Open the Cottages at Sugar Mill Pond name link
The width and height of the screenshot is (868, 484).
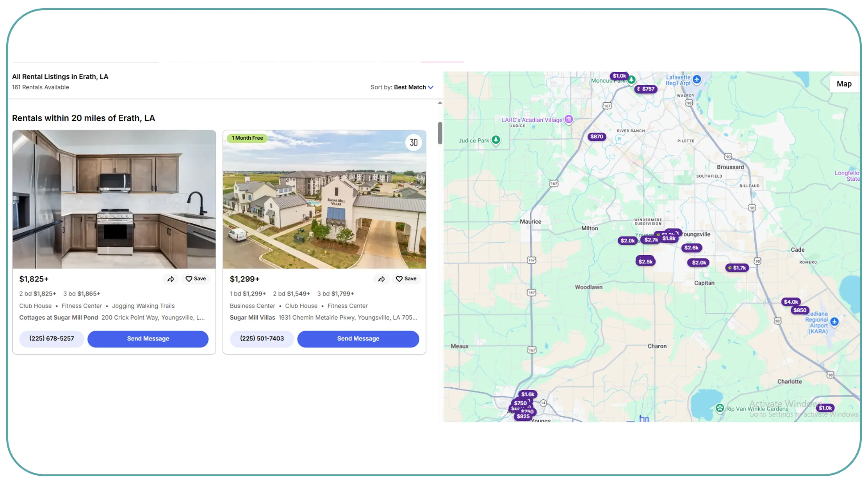point(59,318)
